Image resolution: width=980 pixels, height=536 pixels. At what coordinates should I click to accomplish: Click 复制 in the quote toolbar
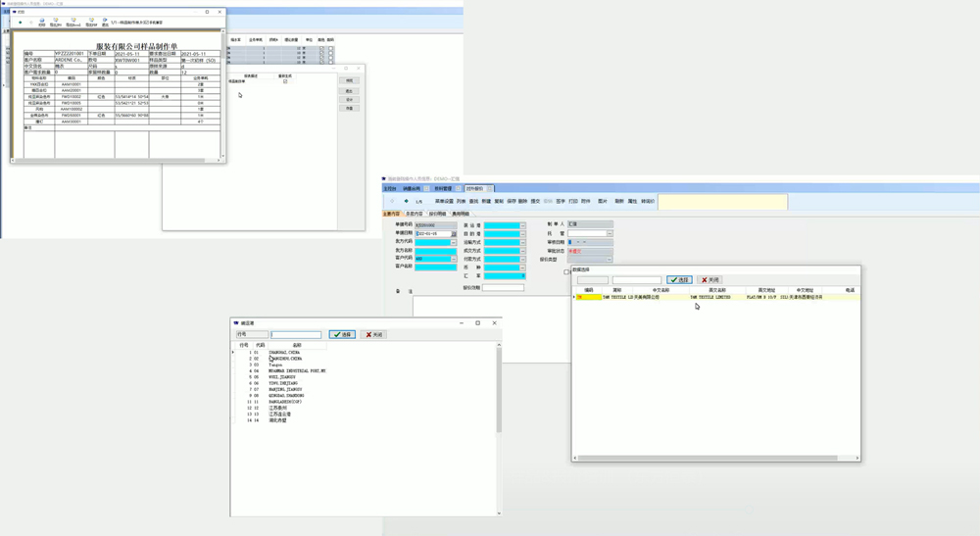[x=499, y=201]
